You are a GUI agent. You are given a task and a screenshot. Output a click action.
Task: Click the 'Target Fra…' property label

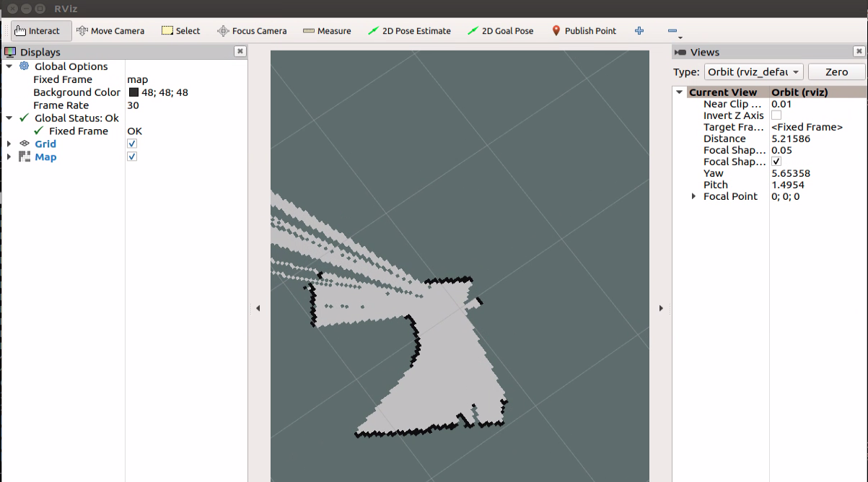tap(734, 127)
